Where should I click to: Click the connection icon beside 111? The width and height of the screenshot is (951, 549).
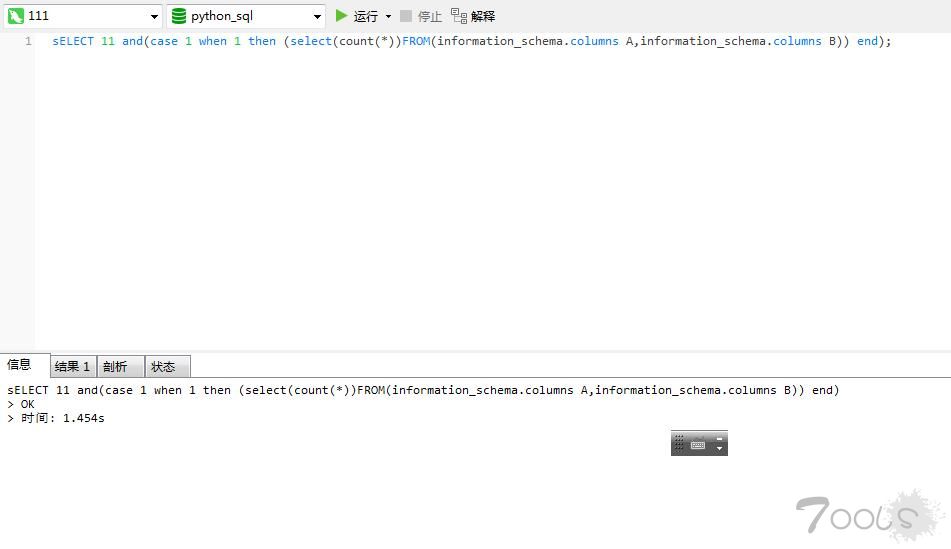[x=16, y=16]
